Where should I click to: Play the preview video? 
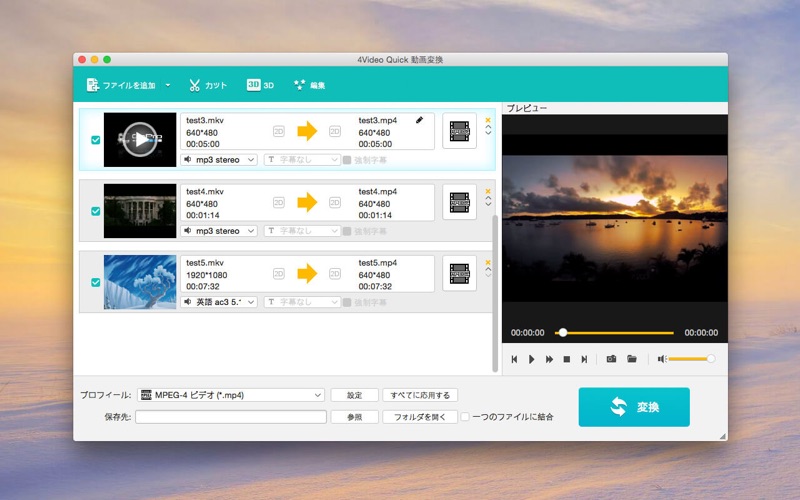[531, 359]
